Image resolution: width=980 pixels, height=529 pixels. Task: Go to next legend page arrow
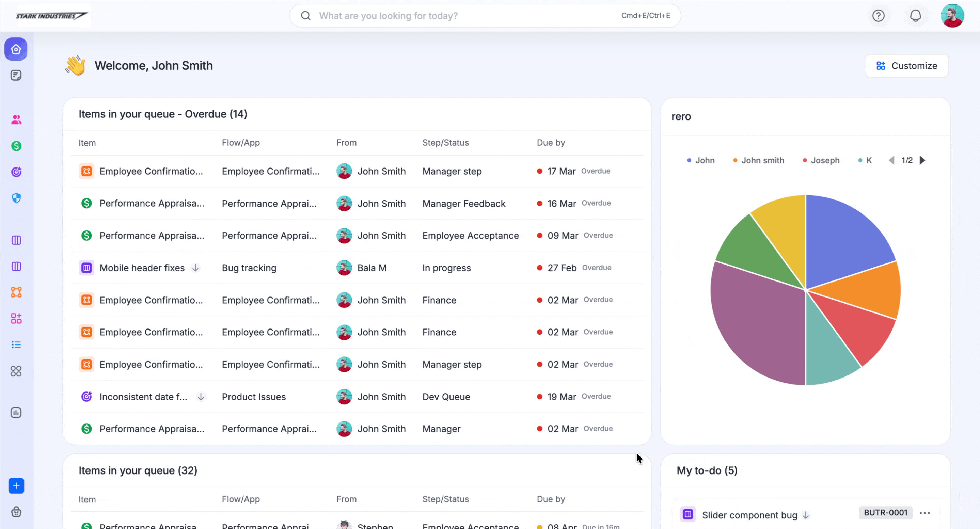pos(922,160)
